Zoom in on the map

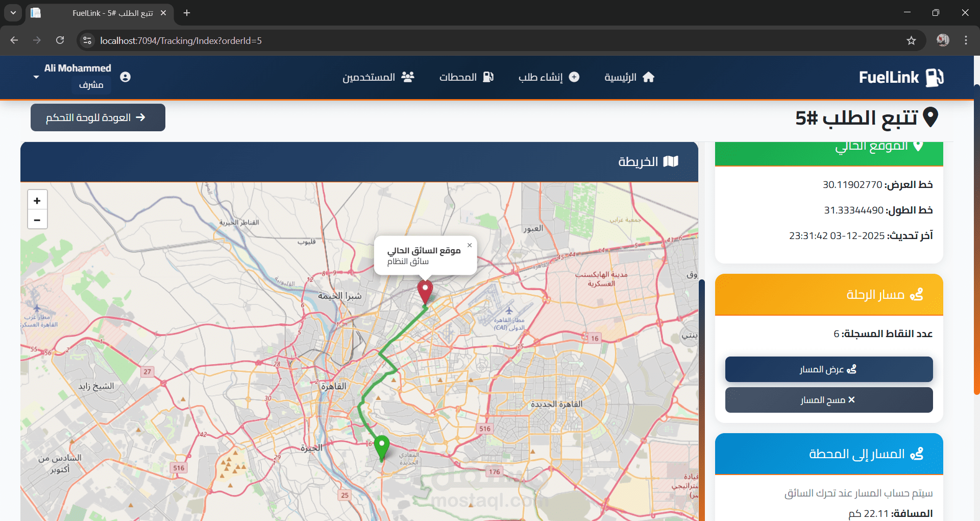point(37,201)
